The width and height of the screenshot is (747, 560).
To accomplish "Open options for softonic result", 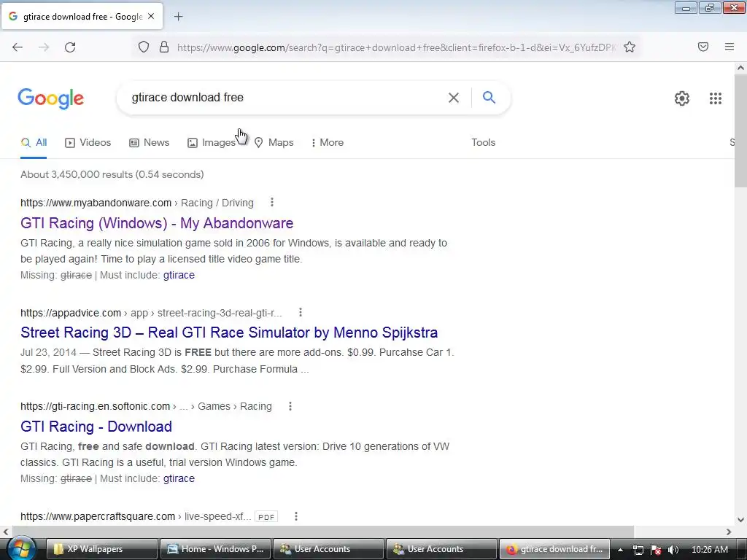I will pyautogui.click(x=290, y=406).
